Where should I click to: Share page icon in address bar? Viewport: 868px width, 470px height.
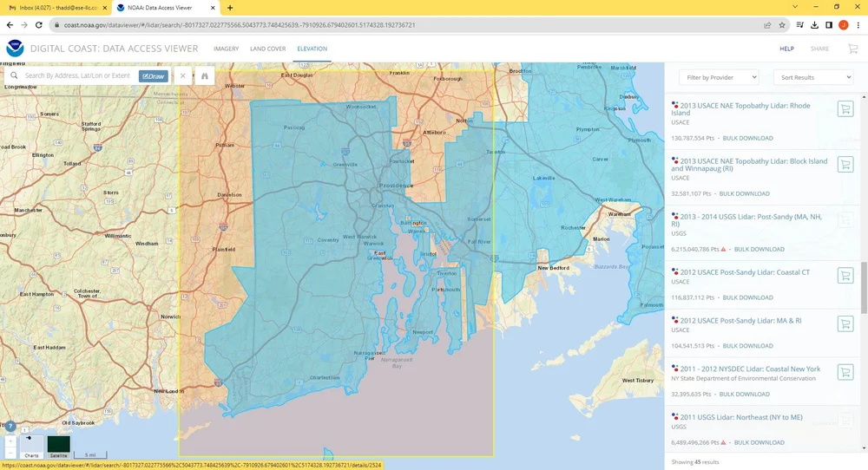click(x=767, y=25)
